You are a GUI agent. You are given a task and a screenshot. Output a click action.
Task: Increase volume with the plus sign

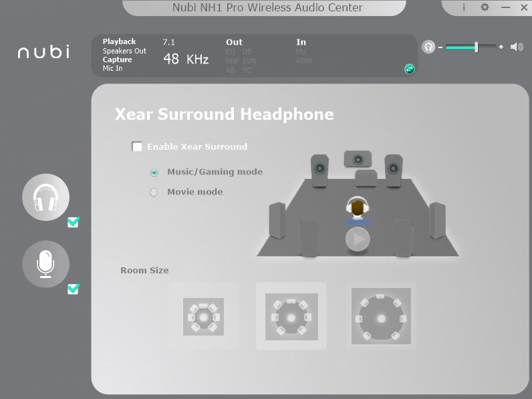(x=501, y=47)
